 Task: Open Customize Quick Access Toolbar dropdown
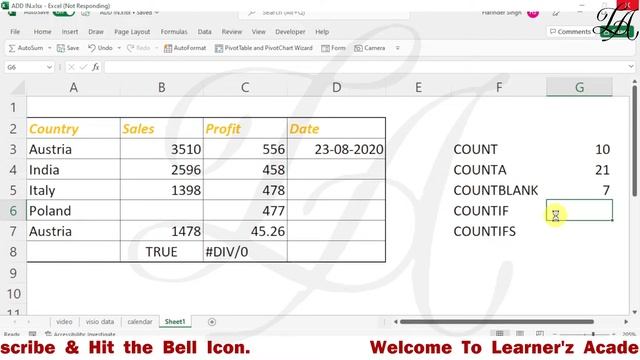(x=398, y=48)
